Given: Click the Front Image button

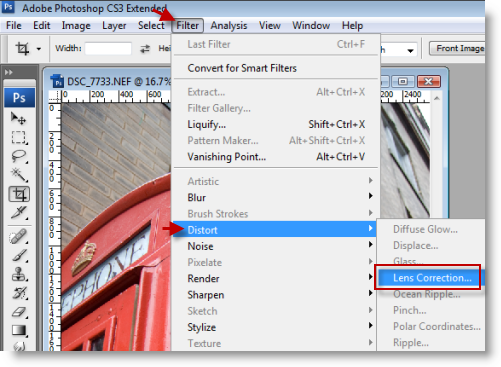Looking at the screenshot, I should coord(457,49).
